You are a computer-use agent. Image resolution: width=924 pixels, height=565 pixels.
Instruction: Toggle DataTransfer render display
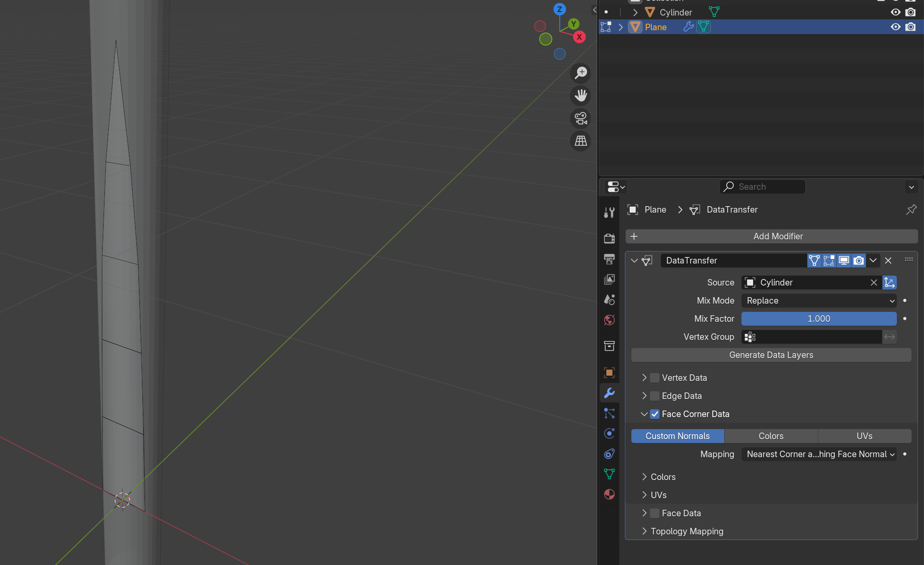coord(859,261)
